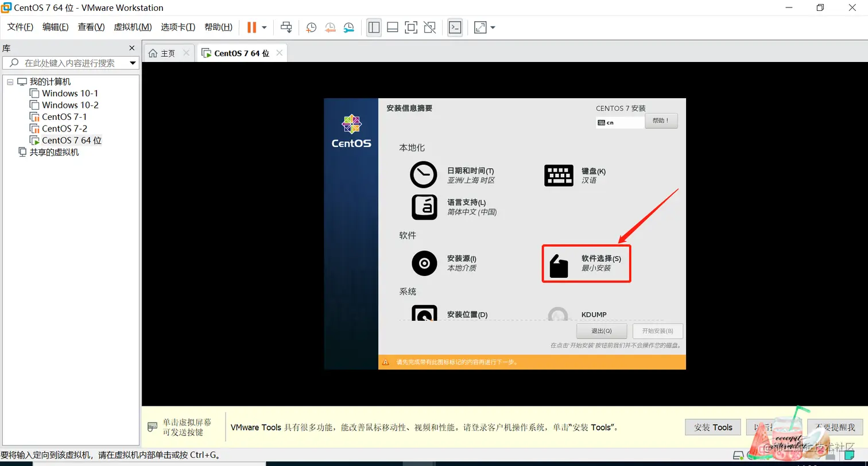Open 安装位置 installation destination
The image size is (868, 466).
pos(451,313)
